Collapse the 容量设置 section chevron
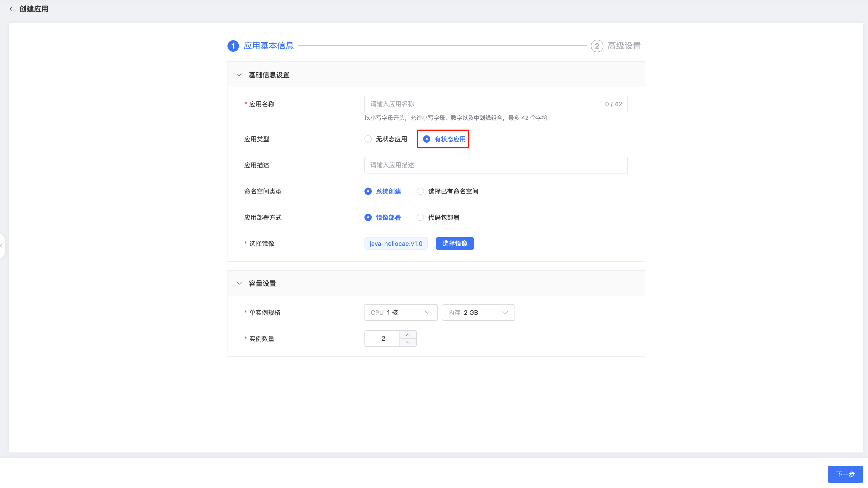This screenshot has width=868, height=488. [x=239, y=283]
